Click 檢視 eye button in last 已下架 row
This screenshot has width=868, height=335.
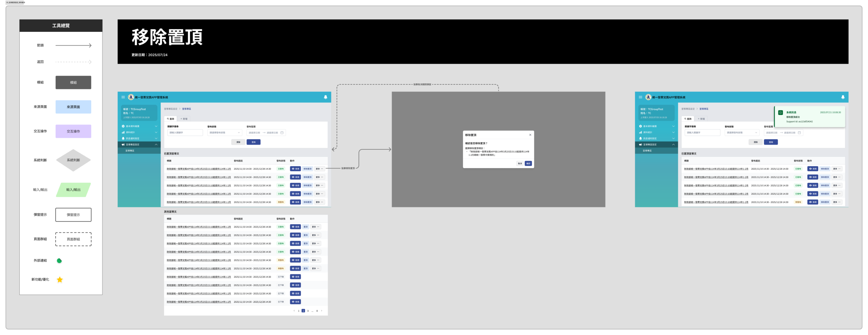[x=295, y=302]
